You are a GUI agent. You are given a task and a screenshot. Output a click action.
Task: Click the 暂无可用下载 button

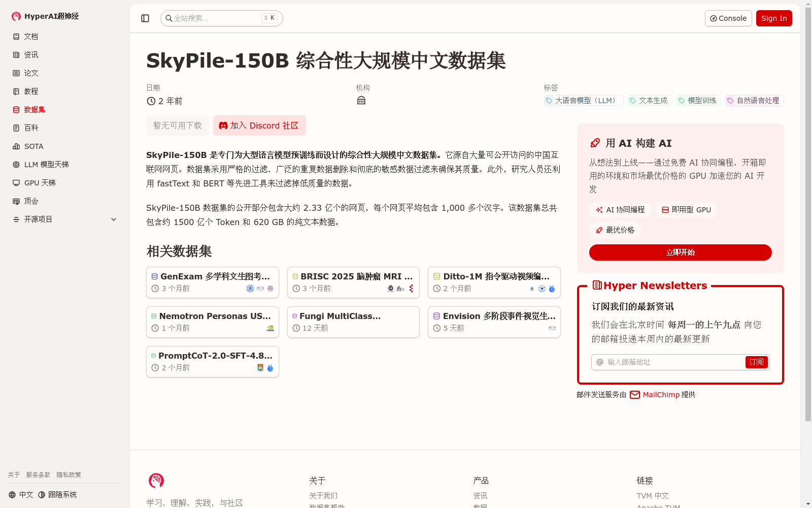point(178,125)
